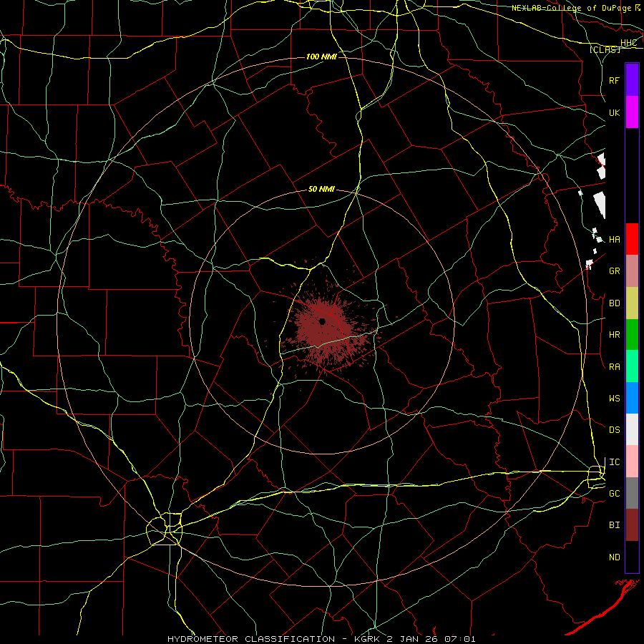
Task: Select the BD legend label text
Action: pyautogui.click(x=615, y=303)
